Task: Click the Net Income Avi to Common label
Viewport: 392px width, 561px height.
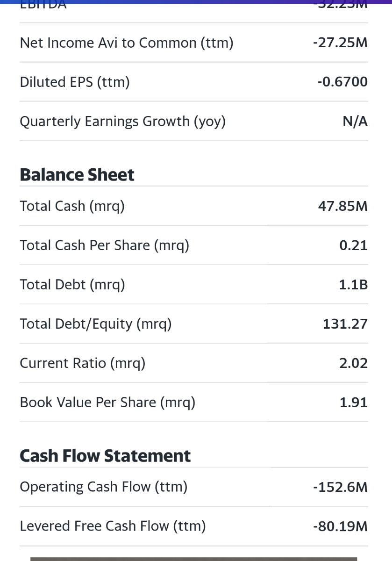Action: coord(126,43)
